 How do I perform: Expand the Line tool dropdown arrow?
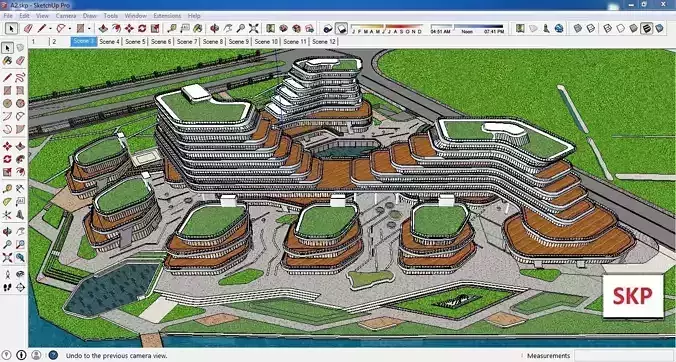pyautogui.click(x=50, y=29)
